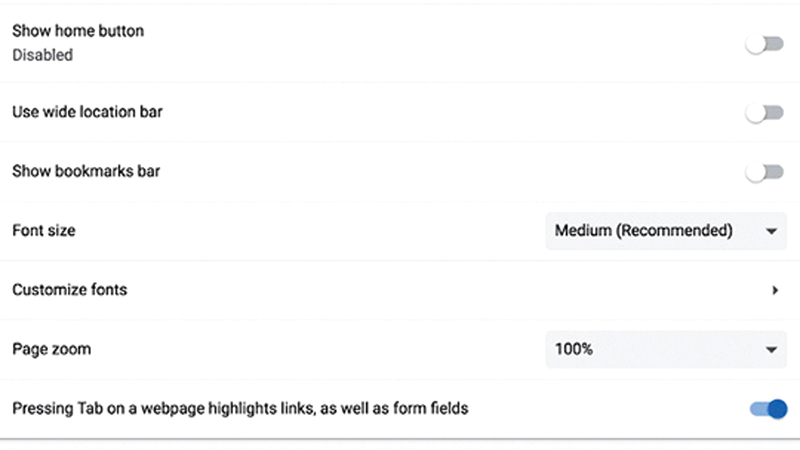Expand the Customize fonts arrow
The image size is (800, 450).
[x=775, y=291]
